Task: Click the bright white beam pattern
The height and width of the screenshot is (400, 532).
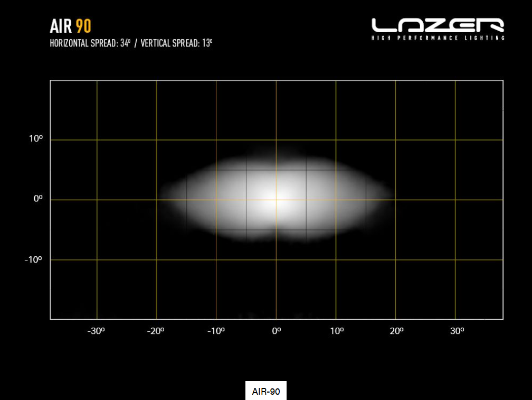Action: [277, 199]
